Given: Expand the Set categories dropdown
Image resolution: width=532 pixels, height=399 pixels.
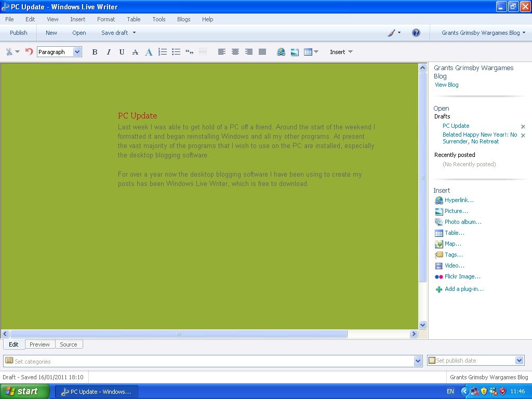Looking at the screenshot, I should (x=418, y=362).
